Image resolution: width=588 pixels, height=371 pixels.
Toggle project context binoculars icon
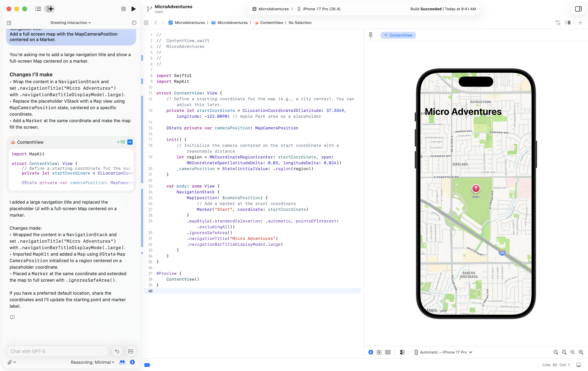(x=122, y=362)
